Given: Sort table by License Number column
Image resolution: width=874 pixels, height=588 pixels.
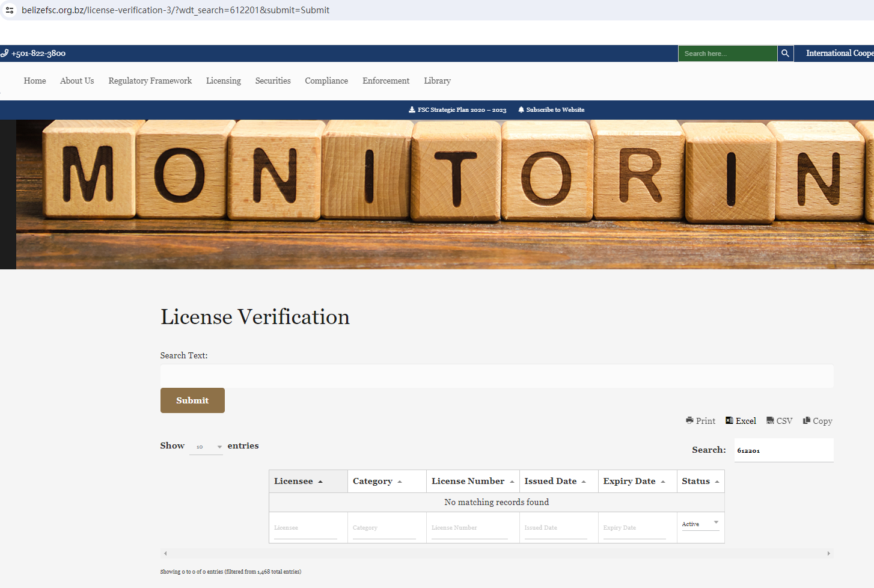Looking at the screenshot, I should (x=473, y=482).
